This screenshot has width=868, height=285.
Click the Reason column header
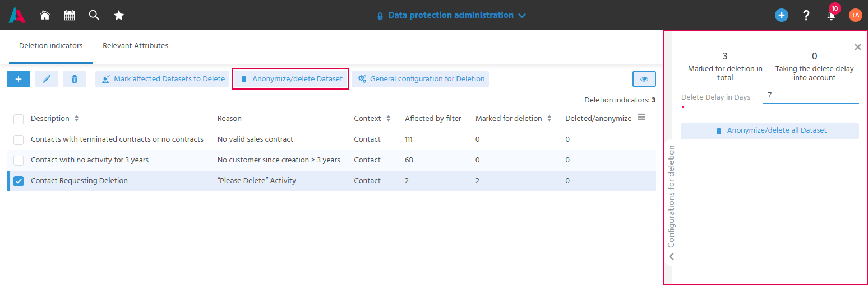229,119
